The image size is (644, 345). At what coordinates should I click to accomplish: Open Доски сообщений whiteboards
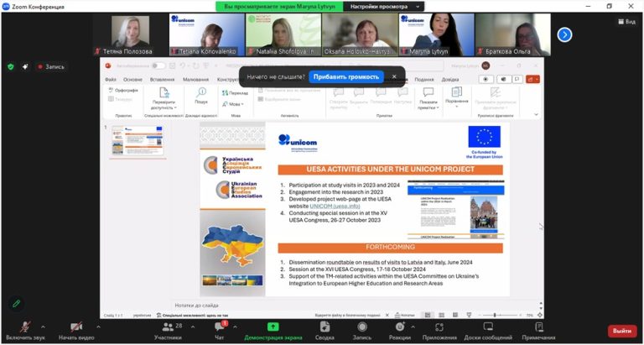click(x=488, y=331)
